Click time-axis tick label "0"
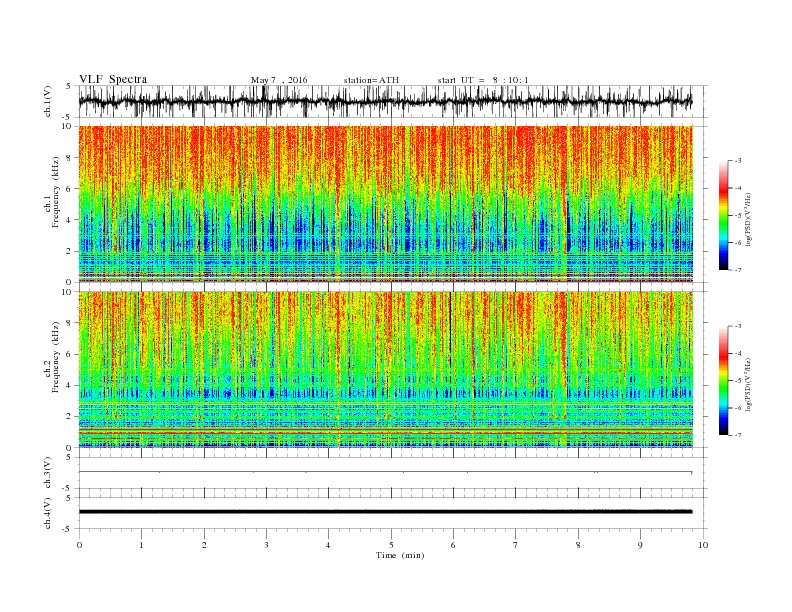792x612 pixels. pos(79,545)
